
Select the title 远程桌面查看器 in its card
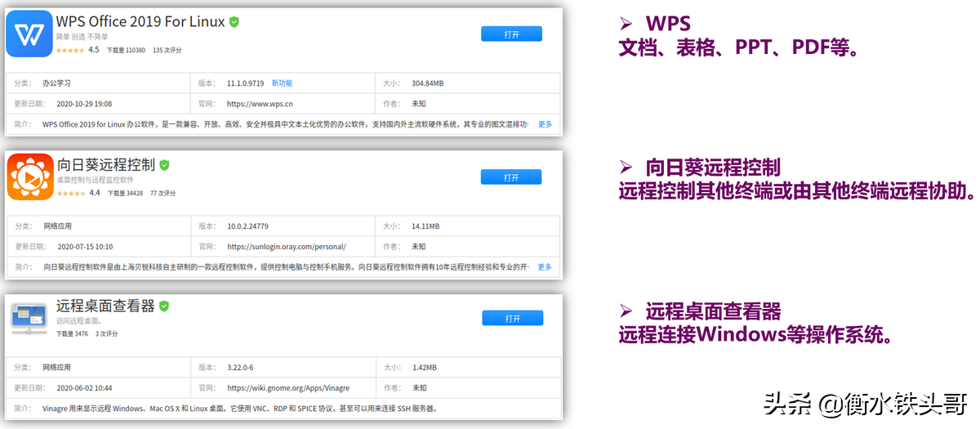point(105,306)
